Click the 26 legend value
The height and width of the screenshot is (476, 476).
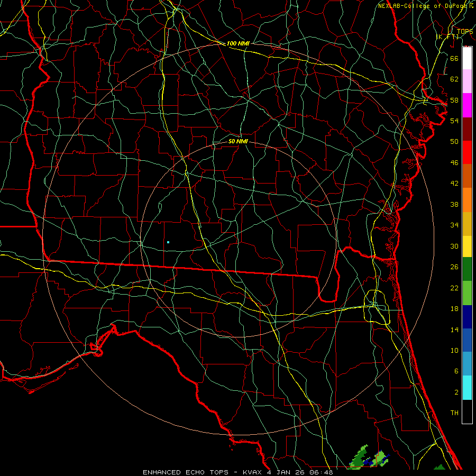(454, 267)
